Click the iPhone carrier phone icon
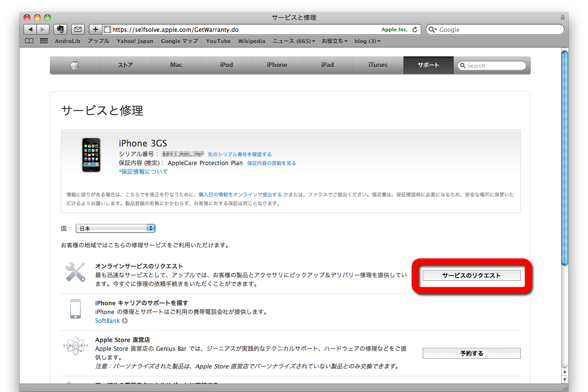588x392 pixels. (76, 309)
